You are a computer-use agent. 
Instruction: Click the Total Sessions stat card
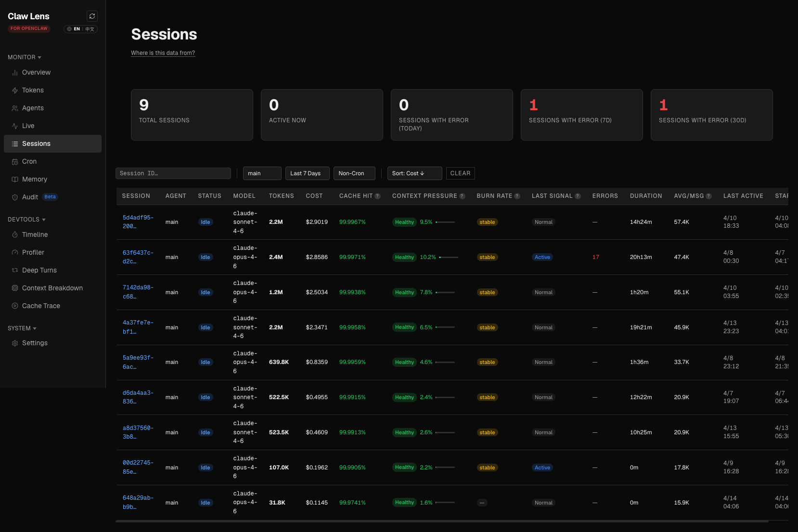(x=192, y=115)
